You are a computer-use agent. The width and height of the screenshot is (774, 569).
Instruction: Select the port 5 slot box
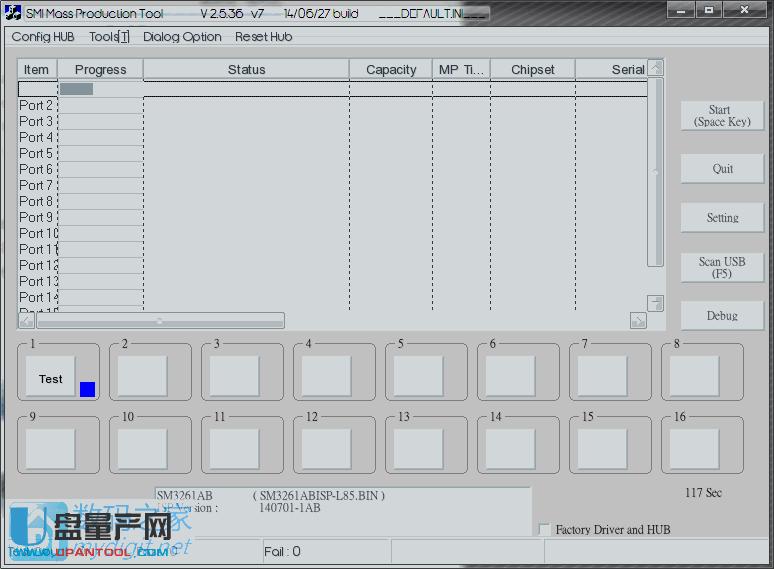418,376
